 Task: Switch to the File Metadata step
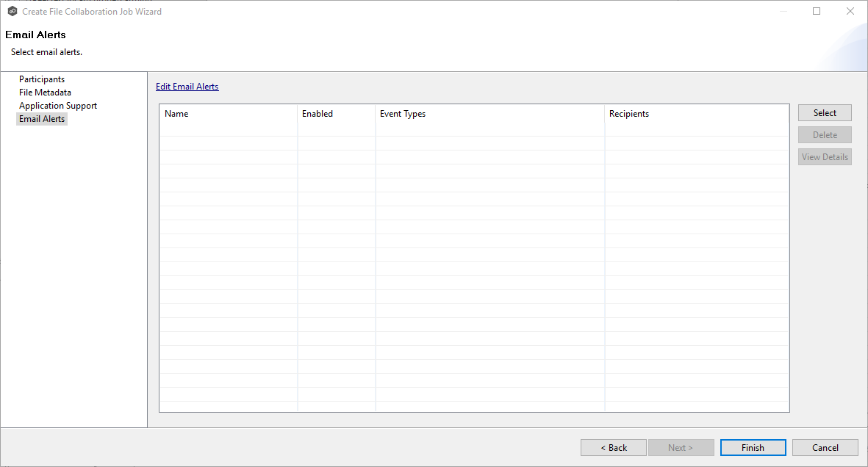pos(46,92)
